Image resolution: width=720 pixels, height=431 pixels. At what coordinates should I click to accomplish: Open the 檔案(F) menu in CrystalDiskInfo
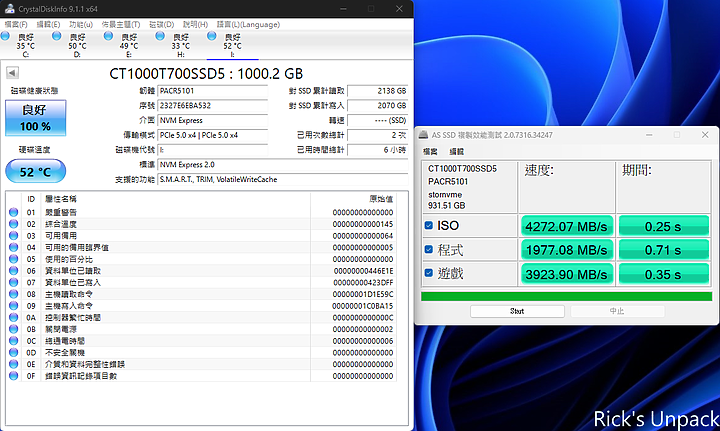point(16,24)
